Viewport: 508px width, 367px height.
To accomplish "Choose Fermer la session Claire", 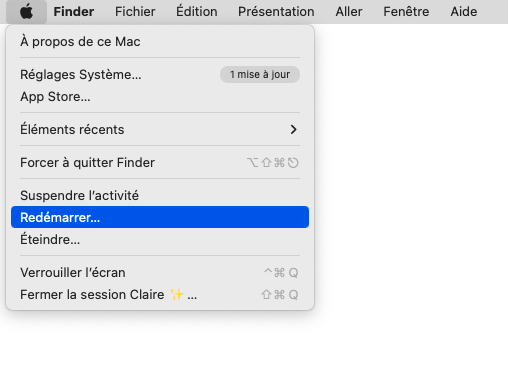I will click(x=160, y=294).
